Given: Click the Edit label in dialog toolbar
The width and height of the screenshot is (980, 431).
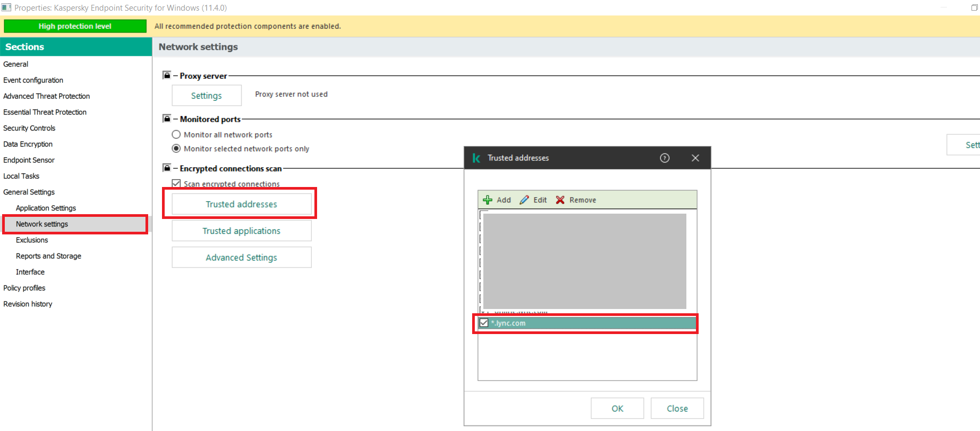Looking at the screenshot, I should 540,200.
